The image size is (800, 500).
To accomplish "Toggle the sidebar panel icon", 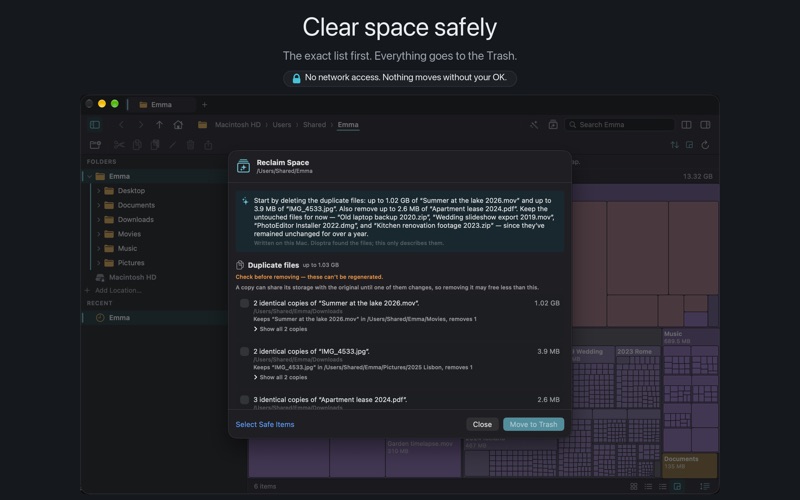I will [95, 124].
